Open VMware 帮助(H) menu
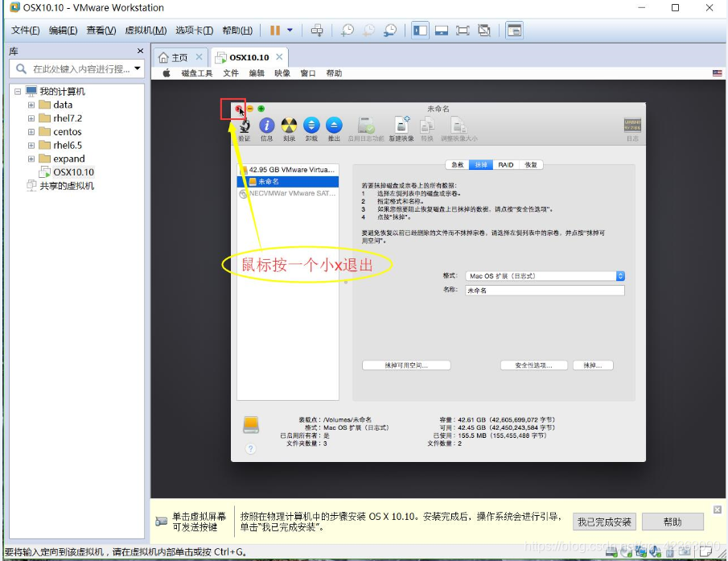Image resolution: width=728 pixels, height=561 pixels. (237, 31)
